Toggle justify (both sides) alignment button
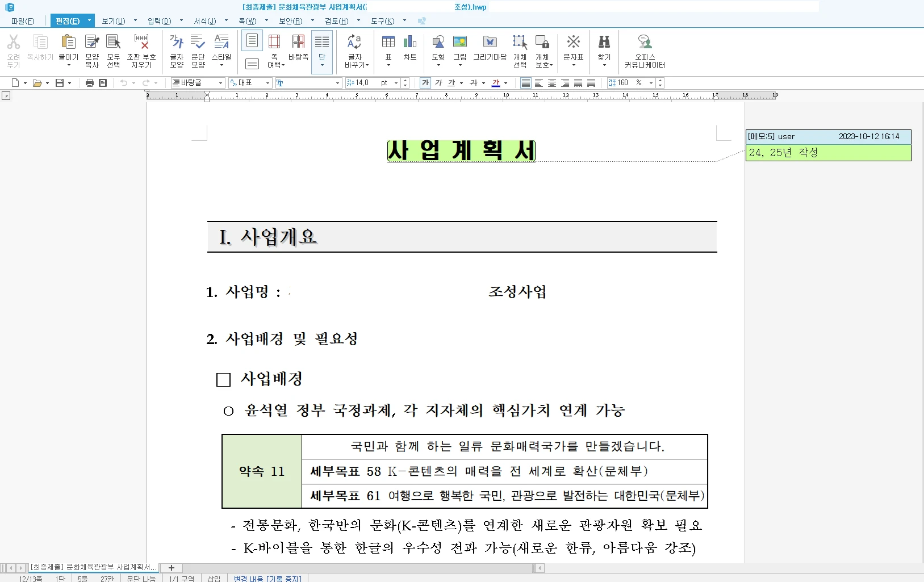Screen dimensions: 924x582 point(526,83)
